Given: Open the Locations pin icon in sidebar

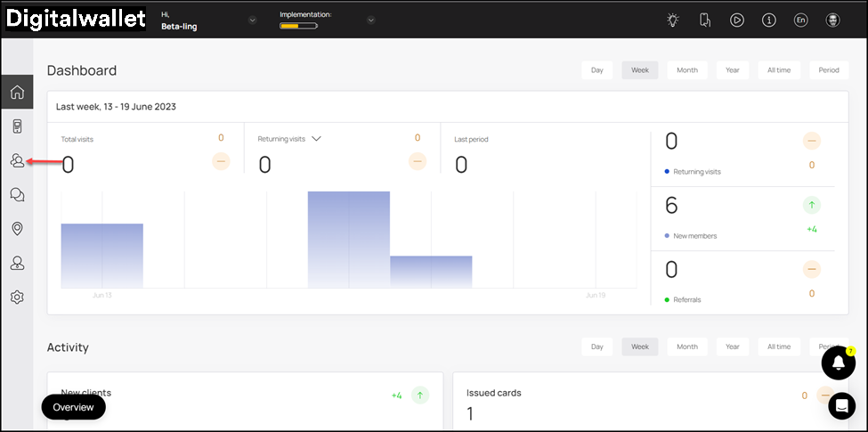Looking at the screenshot, I should click(x=17, y=229).
